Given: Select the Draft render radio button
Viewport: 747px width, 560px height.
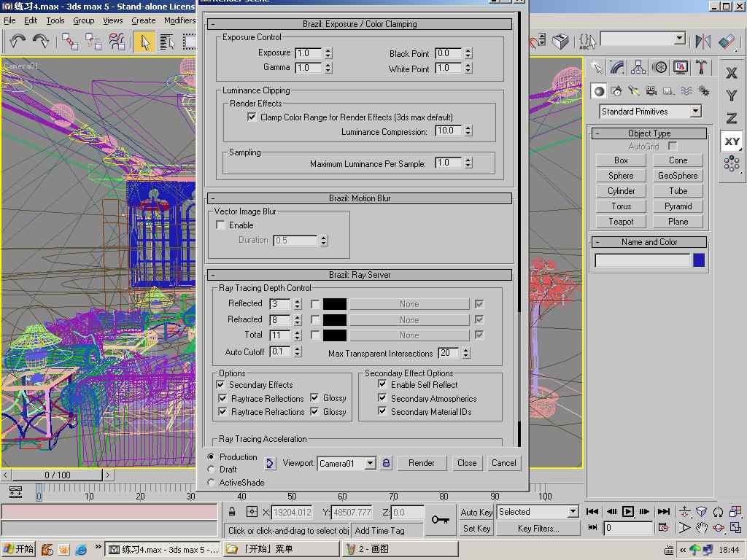Looking at the screenshot, I should pyautogui.click(x=211, y=469).
